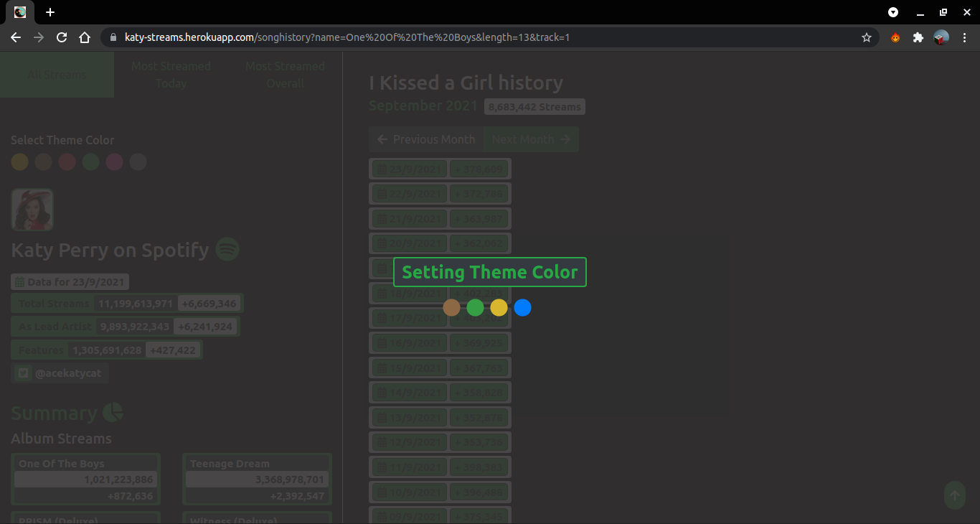The image size is (980, 524).
Task: Choose the red theme color
Action: pos(67,162)
